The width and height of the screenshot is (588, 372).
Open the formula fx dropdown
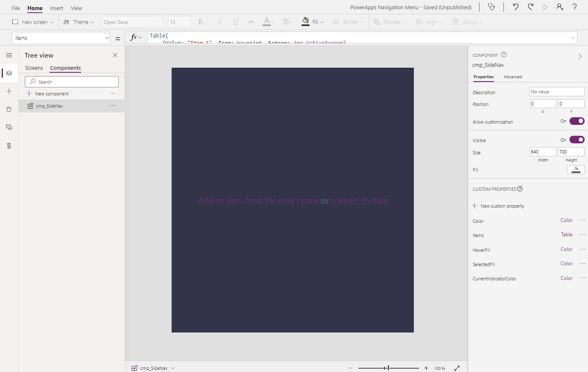click(x=135, y=37)
